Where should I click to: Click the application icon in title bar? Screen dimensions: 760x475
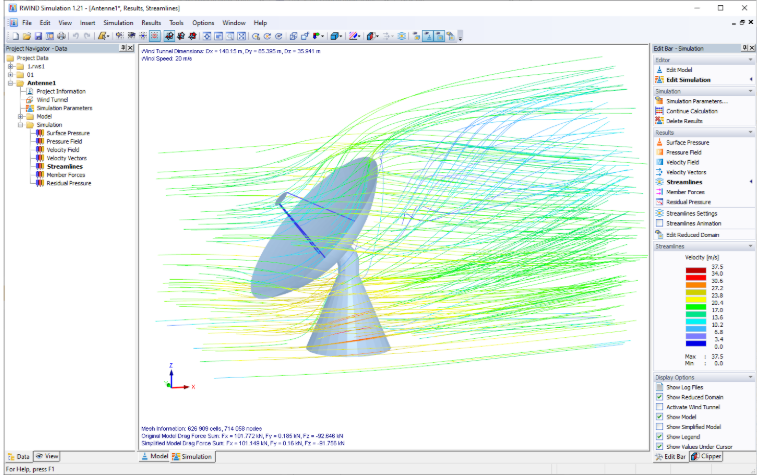[x=12, y=8]
